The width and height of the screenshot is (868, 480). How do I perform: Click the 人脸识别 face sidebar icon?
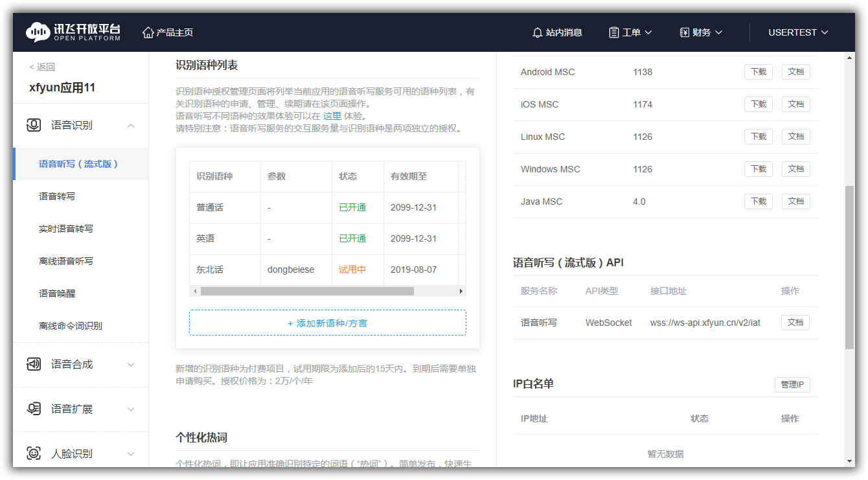pyautogui.click(x=34, y=453)
